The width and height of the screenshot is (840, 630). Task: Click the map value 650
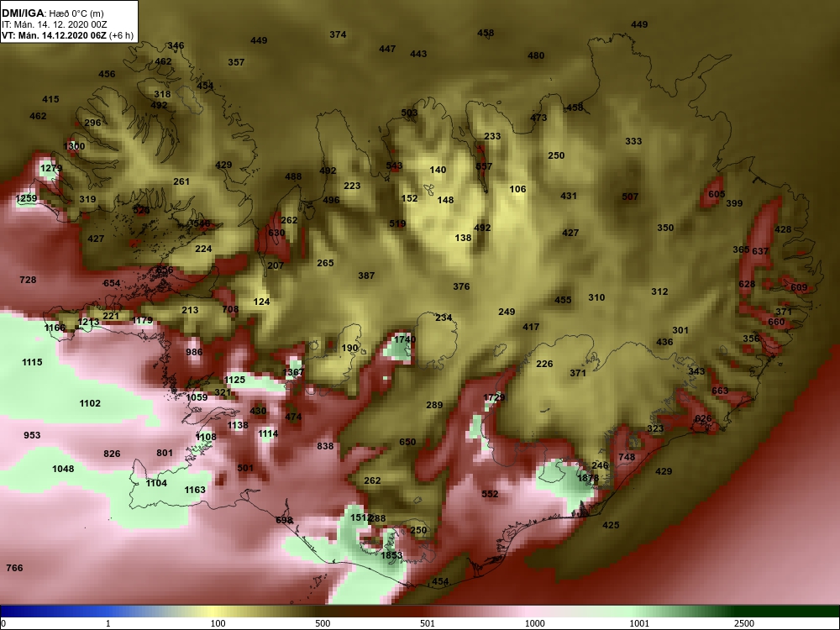[407, 442]
